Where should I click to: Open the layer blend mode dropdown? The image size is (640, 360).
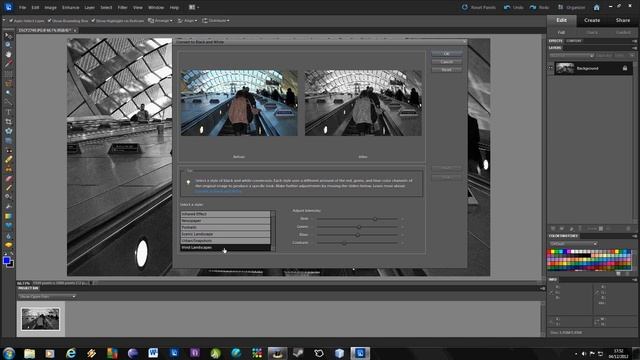point(571,56)
